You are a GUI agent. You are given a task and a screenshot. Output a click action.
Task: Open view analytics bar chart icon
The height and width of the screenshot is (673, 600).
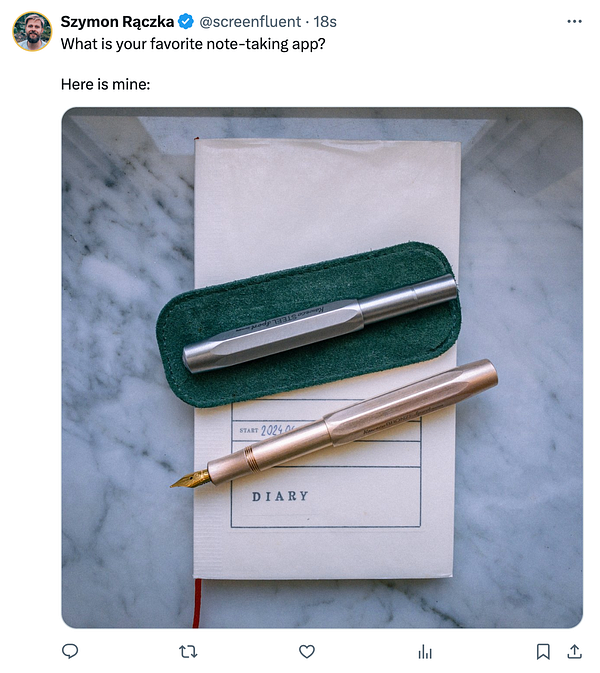coord(425,652)
